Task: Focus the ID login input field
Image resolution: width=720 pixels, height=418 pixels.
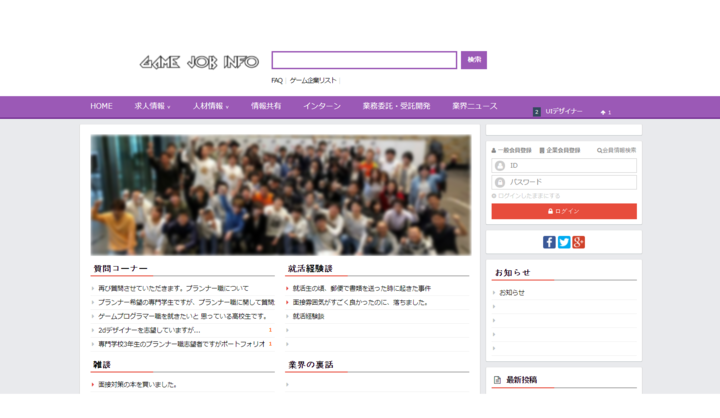Action: click(x=570, y=166)
